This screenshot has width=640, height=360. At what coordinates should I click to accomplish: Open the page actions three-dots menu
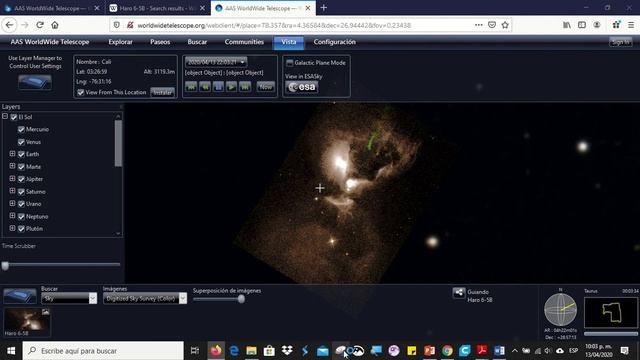[478, 25]
